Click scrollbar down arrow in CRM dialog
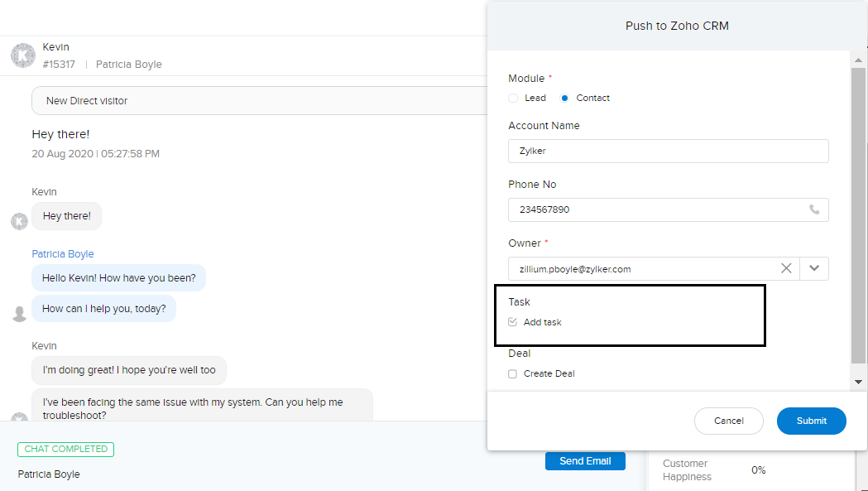This screenshot has height=491, width=868. tap(859, 382)
